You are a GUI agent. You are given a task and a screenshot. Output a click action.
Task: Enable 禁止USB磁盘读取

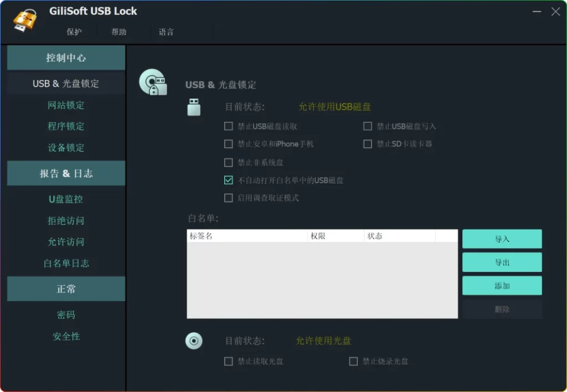click(228, 126)
